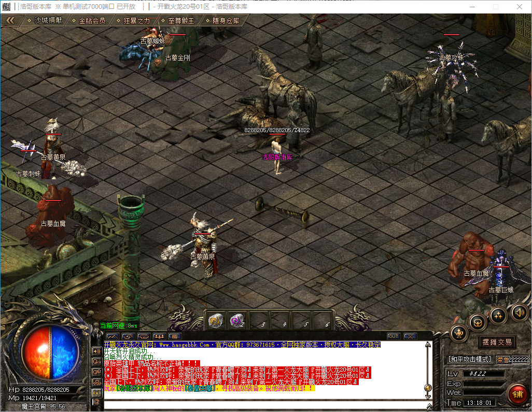Select empty quick slot 3
The height and width of the screenshot is (412, 532).
click(259, 320)
